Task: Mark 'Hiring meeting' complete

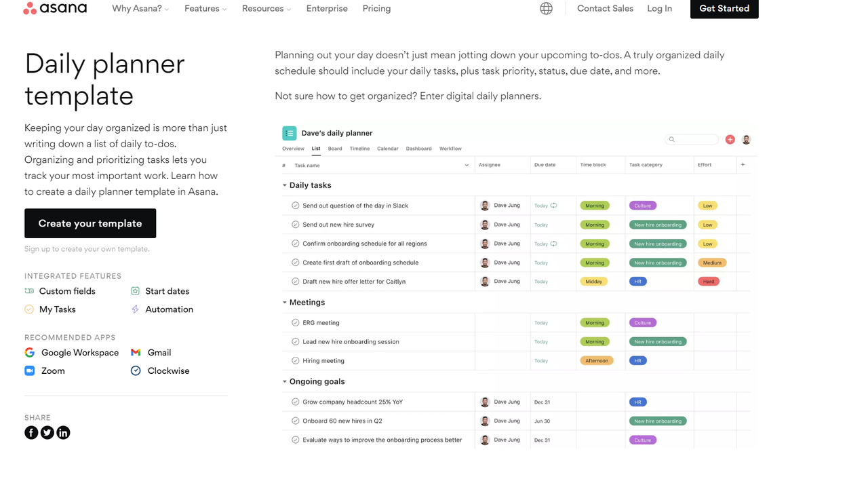Action: pyautogui.click(x=296, y=361)
